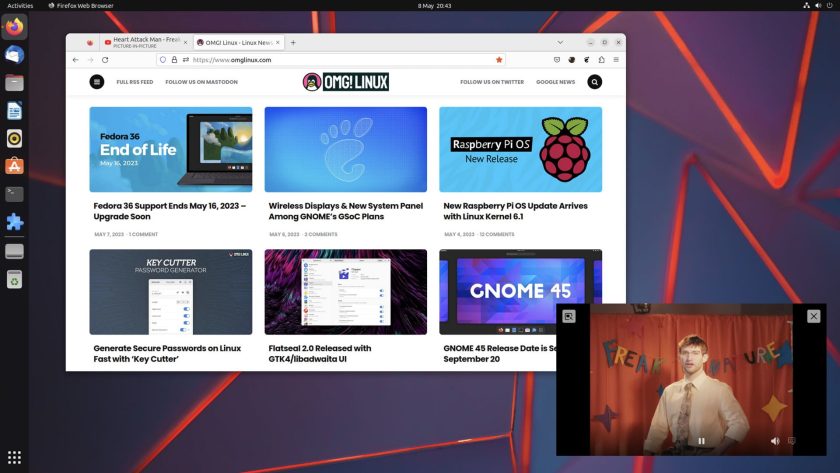Open FOLLOW US ON TWITTER link

(492, 82)
